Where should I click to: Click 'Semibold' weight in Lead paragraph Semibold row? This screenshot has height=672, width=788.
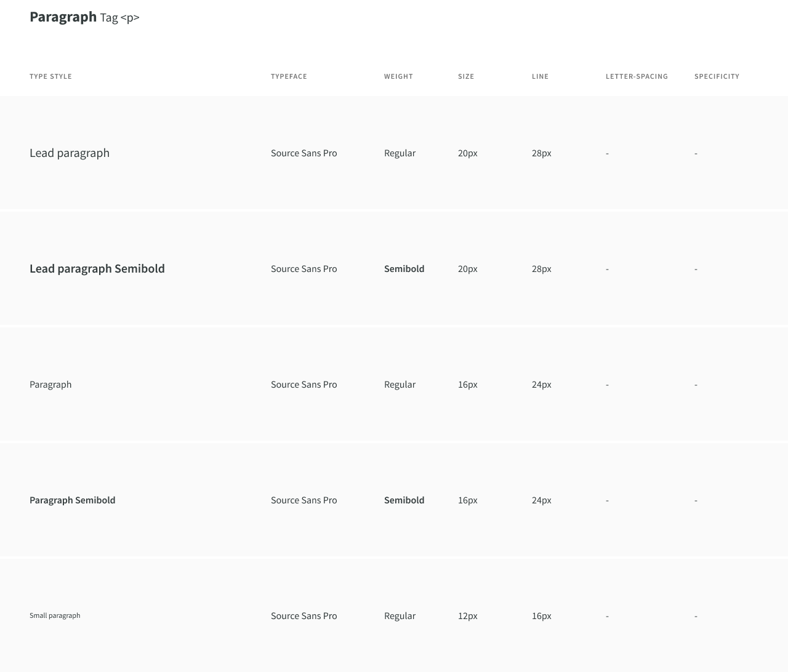[x=404, y=269]
